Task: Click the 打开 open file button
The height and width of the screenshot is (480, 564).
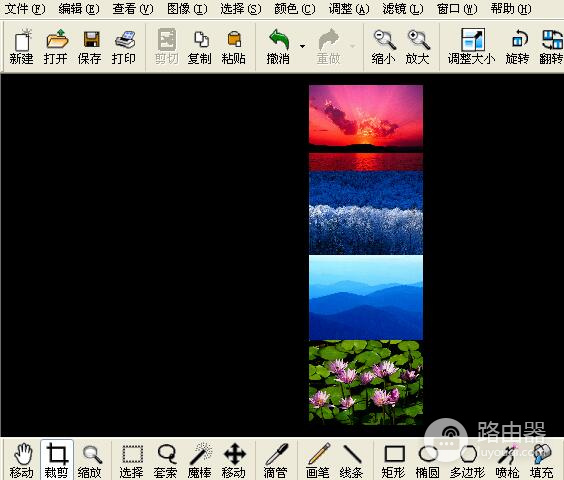Action: click(56, 47)
